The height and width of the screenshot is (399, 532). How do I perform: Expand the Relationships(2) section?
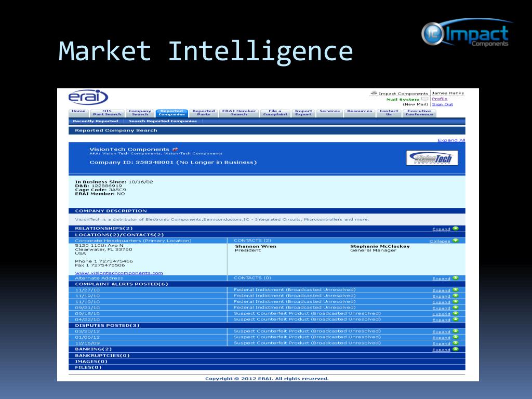pos(441,229)
